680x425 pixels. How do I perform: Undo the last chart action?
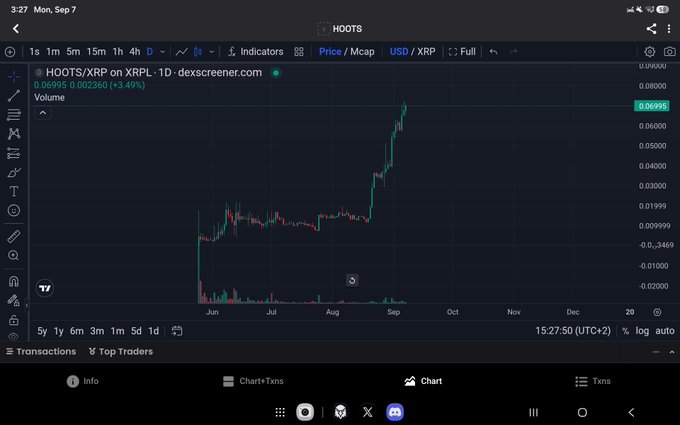pos(494,52)
